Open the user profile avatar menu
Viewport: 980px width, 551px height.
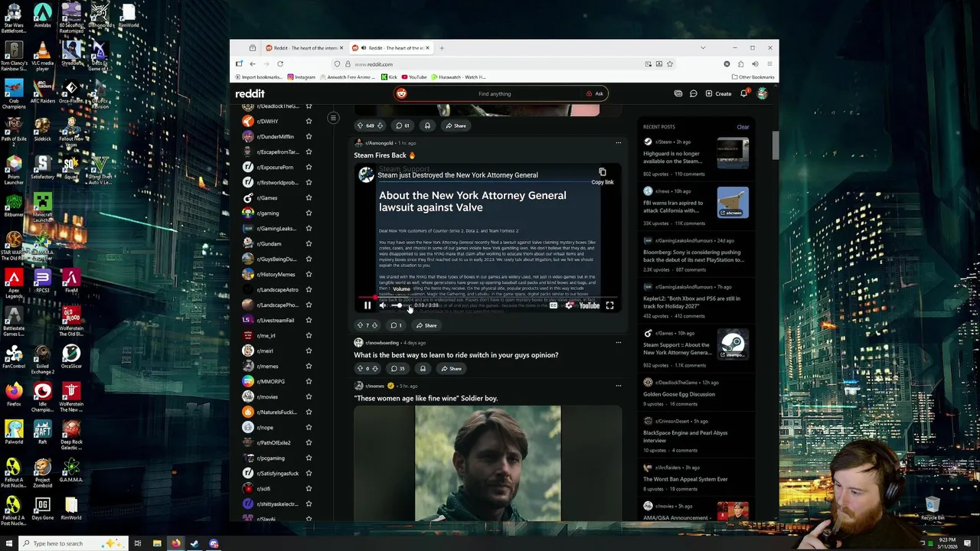[762, 93]
